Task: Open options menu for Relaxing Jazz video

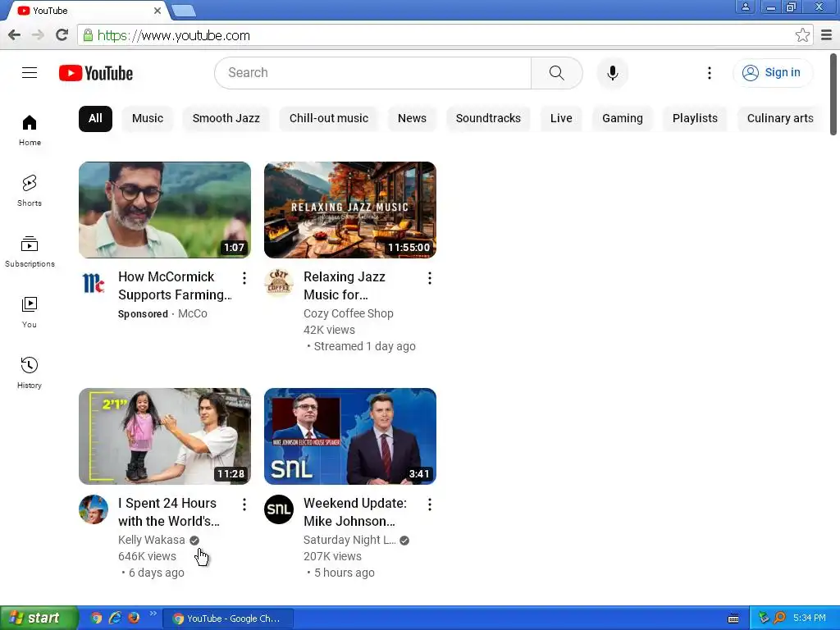Action: 430,278
